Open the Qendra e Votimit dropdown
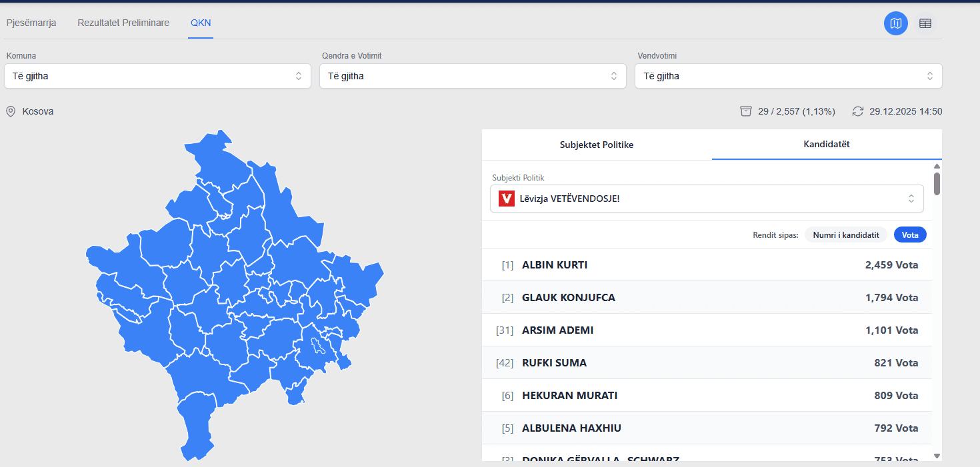This screenshot has height=467, width=980. pyautogui.click(x=473, y=76)
